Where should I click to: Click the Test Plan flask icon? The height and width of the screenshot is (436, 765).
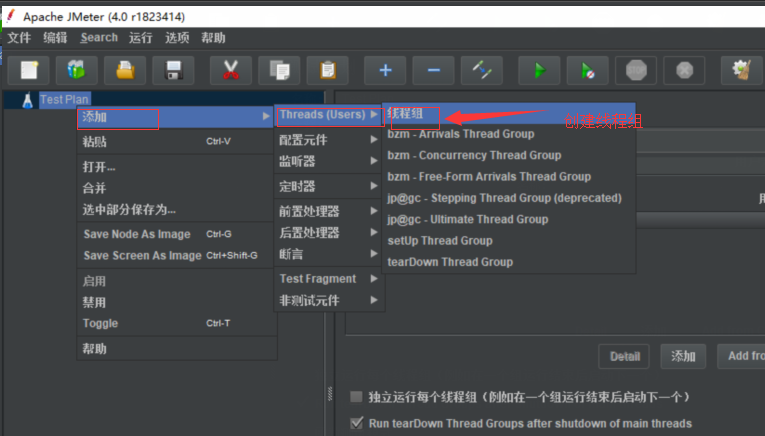27,100
